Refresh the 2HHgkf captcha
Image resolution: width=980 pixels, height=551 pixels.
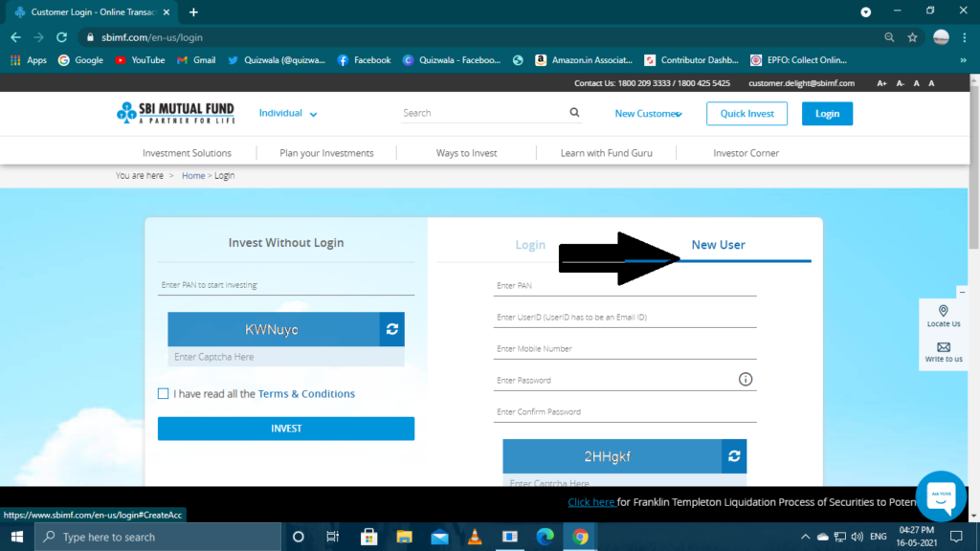click(734, 456)
